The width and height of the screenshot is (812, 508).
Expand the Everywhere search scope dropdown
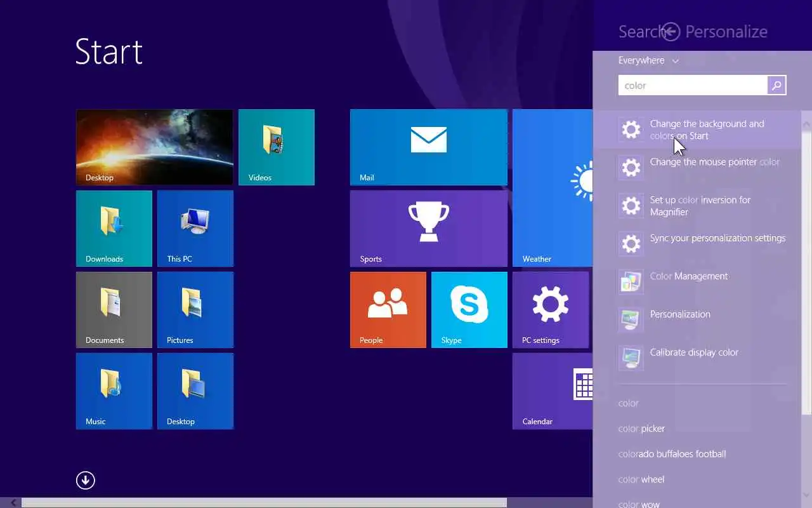(x=648, y=60)
